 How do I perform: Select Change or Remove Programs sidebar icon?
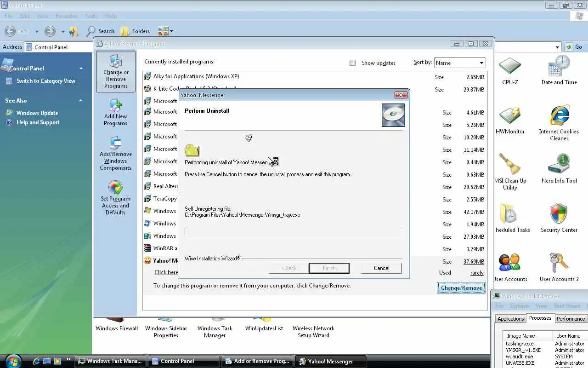point(116,72)
